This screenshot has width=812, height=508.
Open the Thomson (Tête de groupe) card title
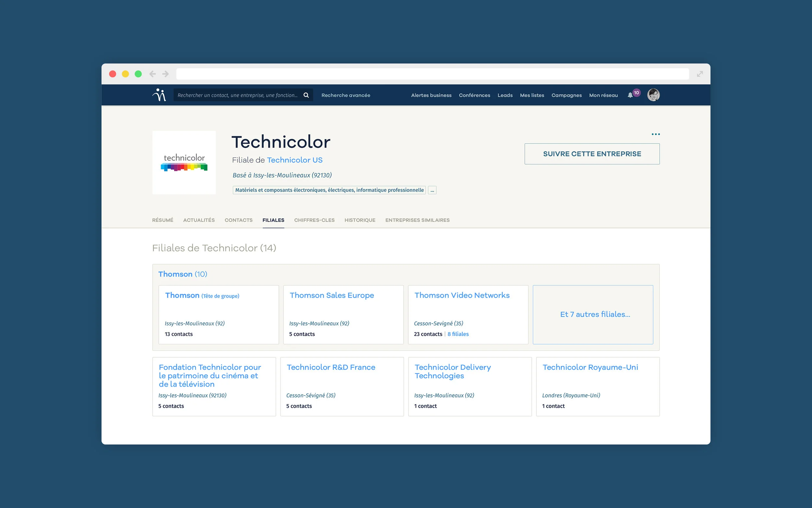[x=202, y=295]
